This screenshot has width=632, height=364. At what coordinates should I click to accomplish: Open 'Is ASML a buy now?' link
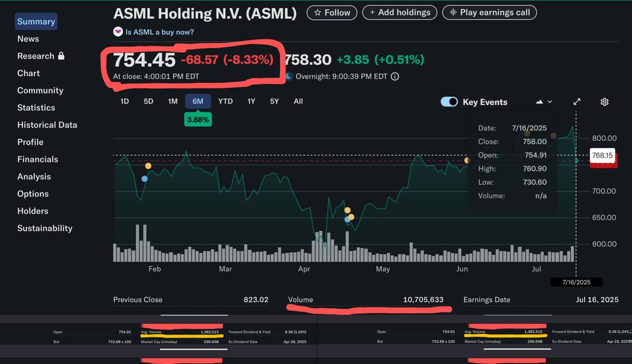click(159, 32)
